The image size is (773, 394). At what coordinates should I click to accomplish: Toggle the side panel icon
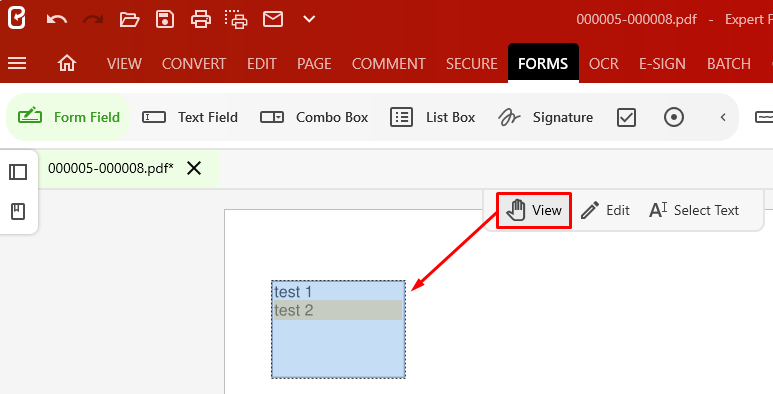[x=18, y=172]
